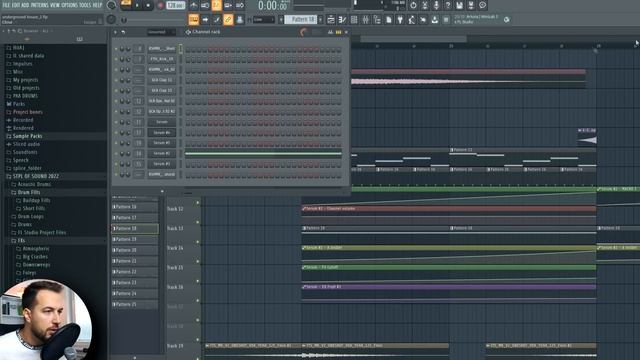Screen dimensions: 640x360
Task: Mute the first channel in Channel rack
Action: point(116,49)
